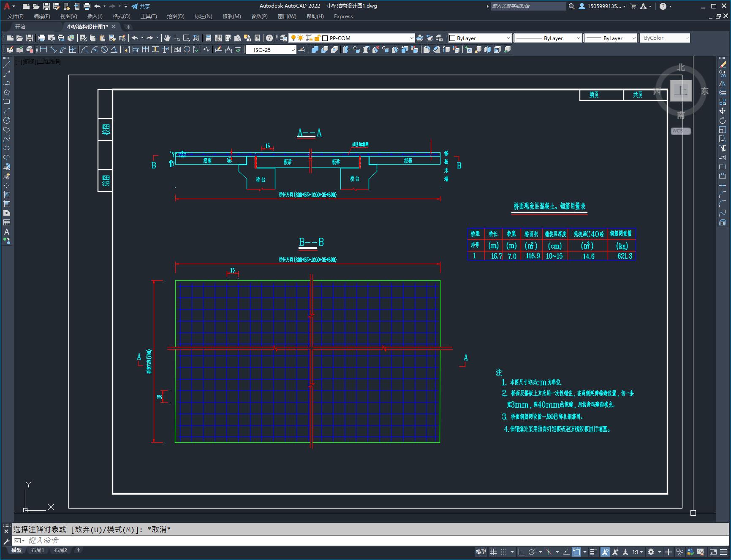Screen dimensions: 731x560
Task: Switch to the 开始 tab
Action: [x=20, y=27]
